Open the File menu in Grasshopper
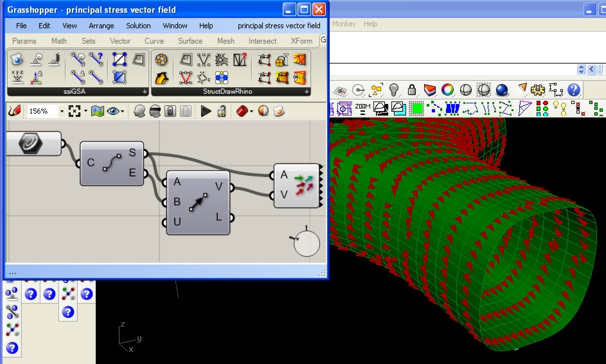The width and height of the screenshot is (606, 364). coord(21,26)
